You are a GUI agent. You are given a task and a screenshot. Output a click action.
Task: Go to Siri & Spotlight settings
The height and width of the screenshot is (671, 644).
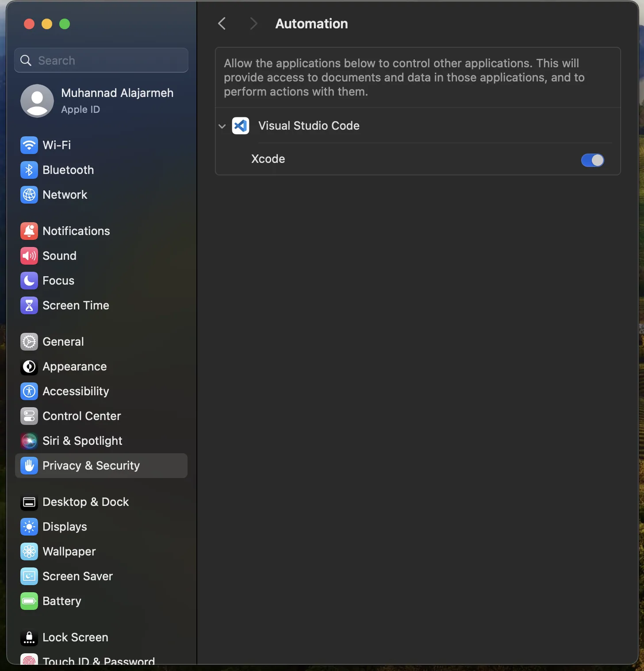point(101,441)
